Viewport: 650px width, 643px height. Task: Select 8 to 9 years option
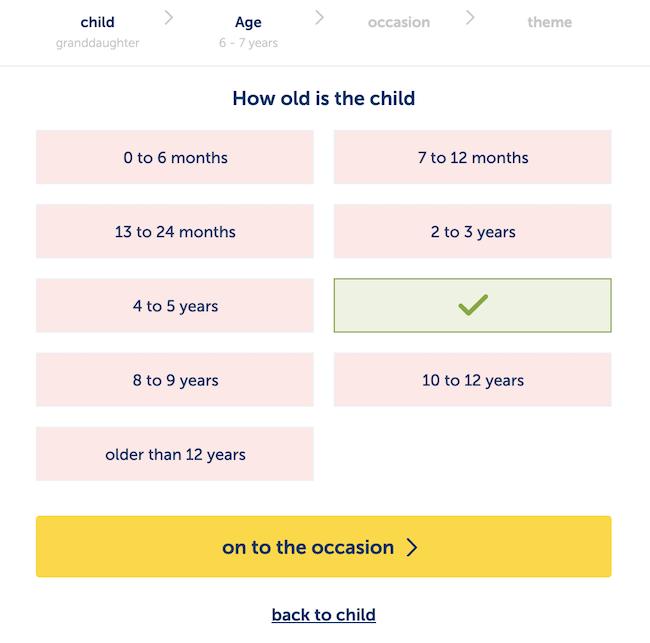coord(175,380)
